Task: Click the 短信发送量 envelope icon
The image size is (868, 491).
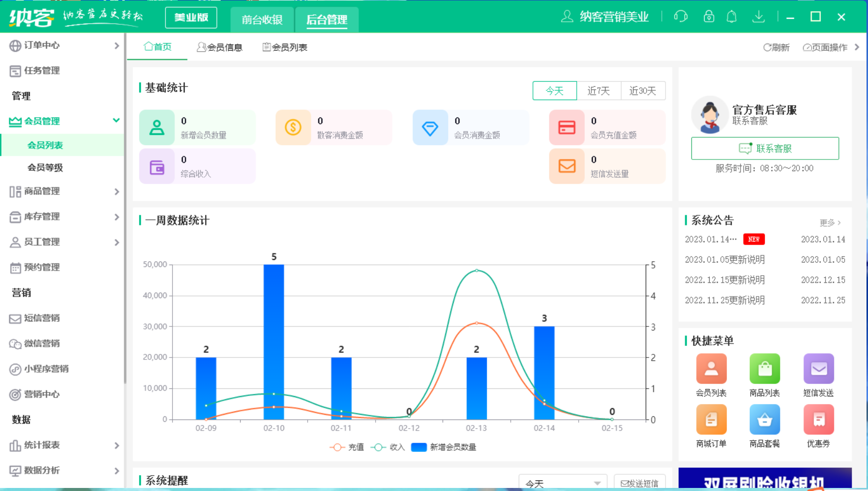Action: point(566,166)
